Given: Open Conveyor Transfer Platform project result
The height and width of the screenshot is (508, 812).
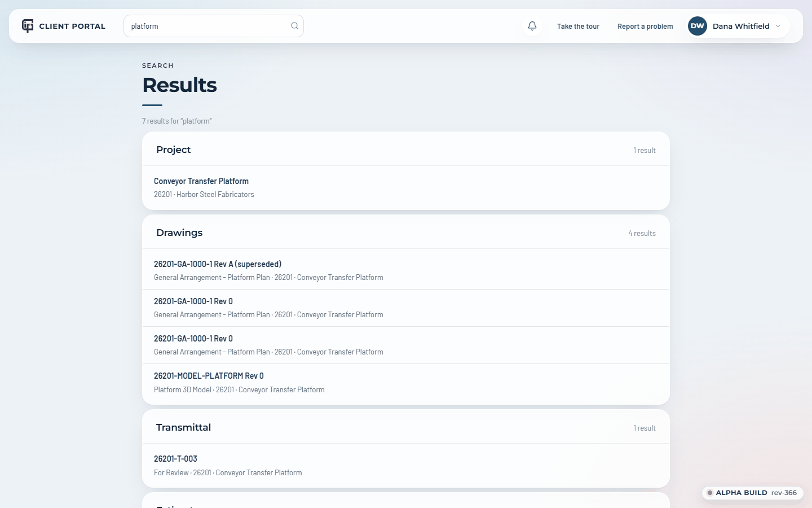Looking at the screenshot, I should pyautogui.click(x=406, y=187).
